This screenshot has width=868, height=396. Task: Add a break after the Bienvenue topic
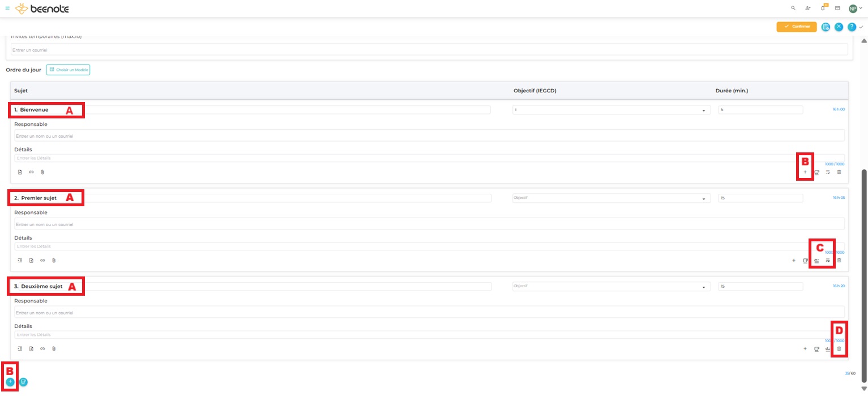click(x=816, y=172)
